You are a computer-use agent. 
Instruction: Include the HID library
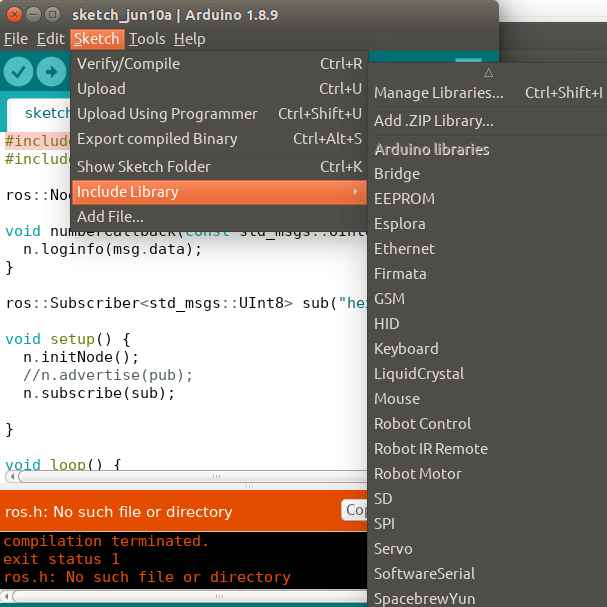(x=488, y=324)
